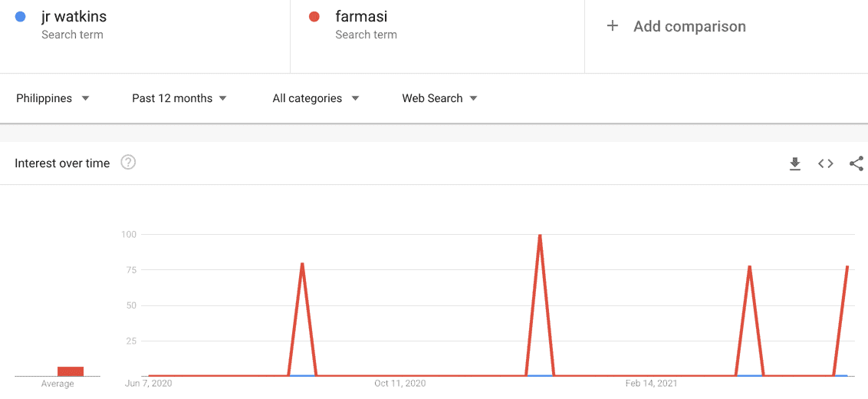Click the red Average bar
Viewport: 868px width, 399px height.
(x=71, y=371)
